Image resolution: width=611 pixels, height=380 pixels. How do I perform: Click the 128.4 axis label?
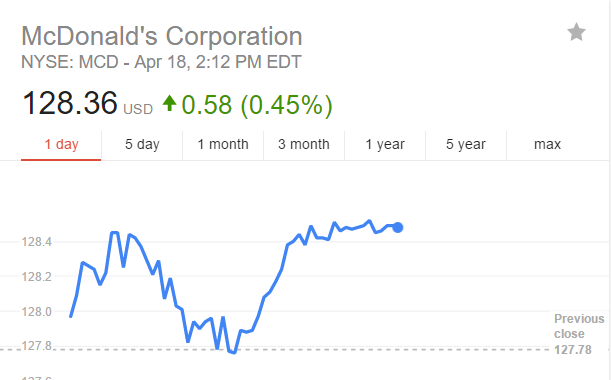point(37,242)
